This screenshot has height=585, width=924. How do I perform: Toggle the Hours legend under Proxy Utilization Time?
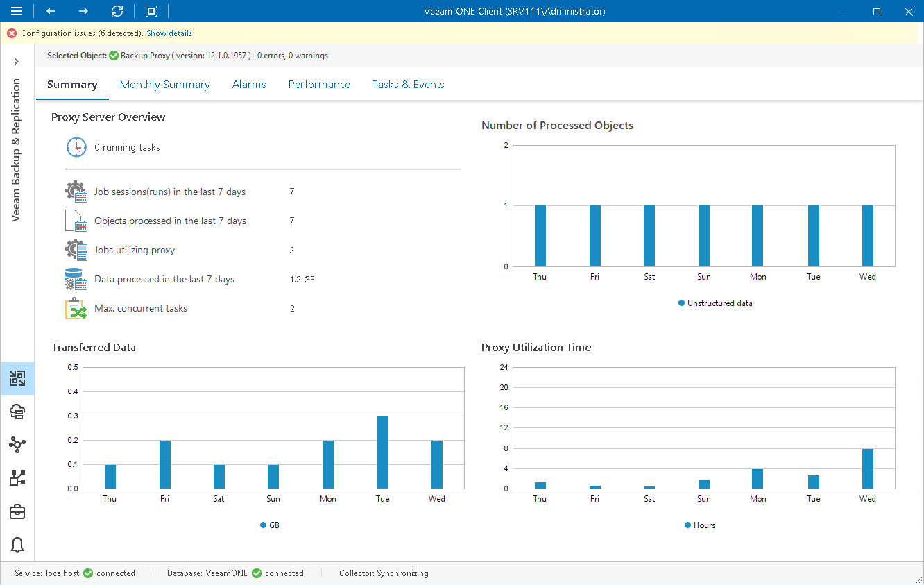[x=699, y=525]
